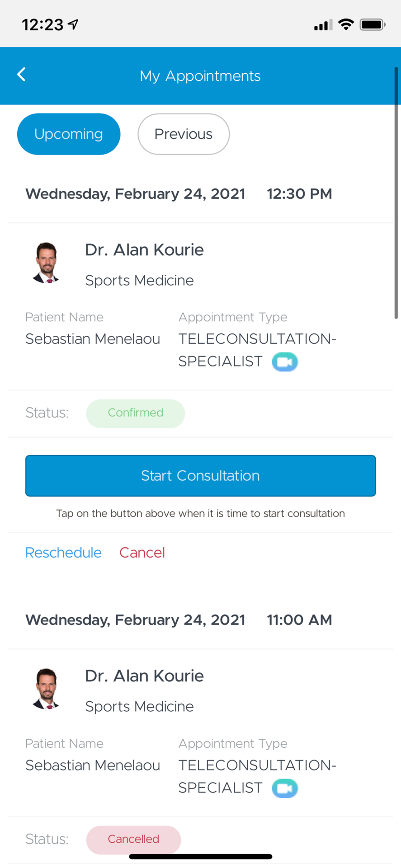Switch to the Upcoming appointments tab
The height and width of the screenshot is (868, 401).
point(69,134)
